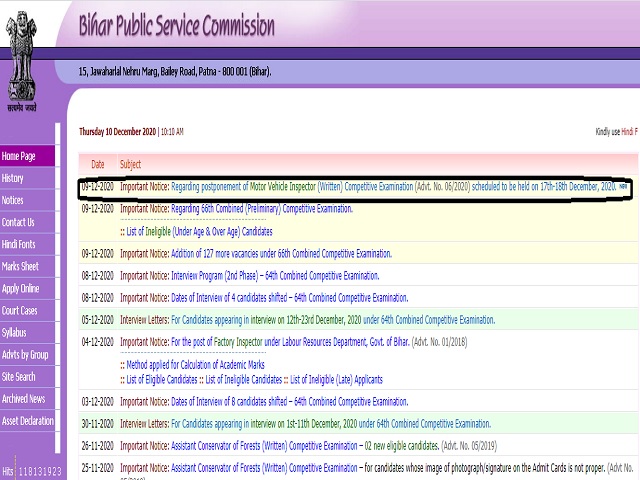Viewport: 640px width, 480px height.
Task: Open List of Ineligible (Late) Applicants
Action: pos(336,380)
